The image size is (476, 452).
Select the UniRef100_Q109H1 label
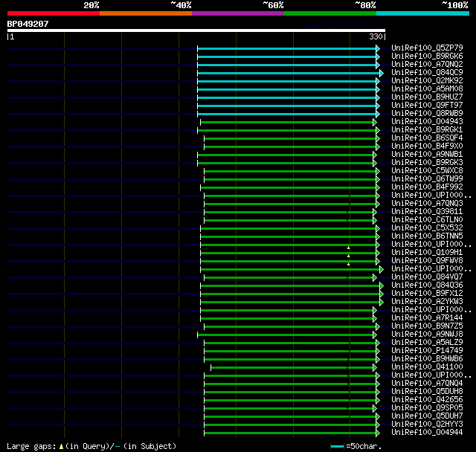point(427,253)
